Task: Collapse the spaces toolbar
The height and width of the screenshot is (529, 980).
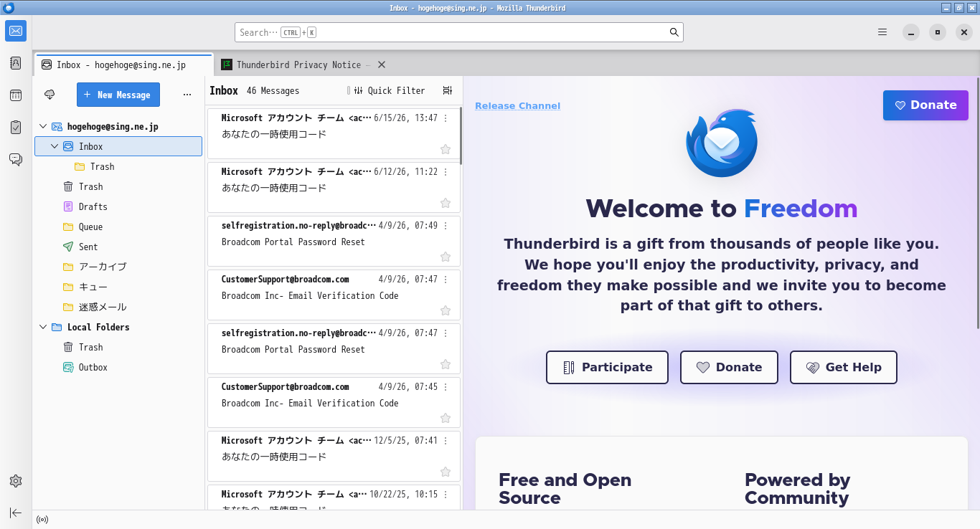Action: pyautogui.click(x=16, y=513)
